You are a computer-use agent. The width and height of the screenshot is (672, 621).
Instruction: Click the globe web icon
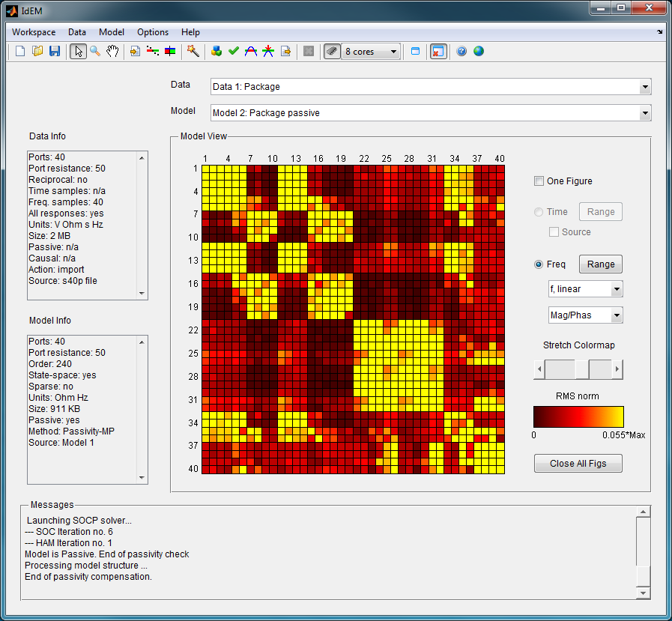(x=479, y=52)
